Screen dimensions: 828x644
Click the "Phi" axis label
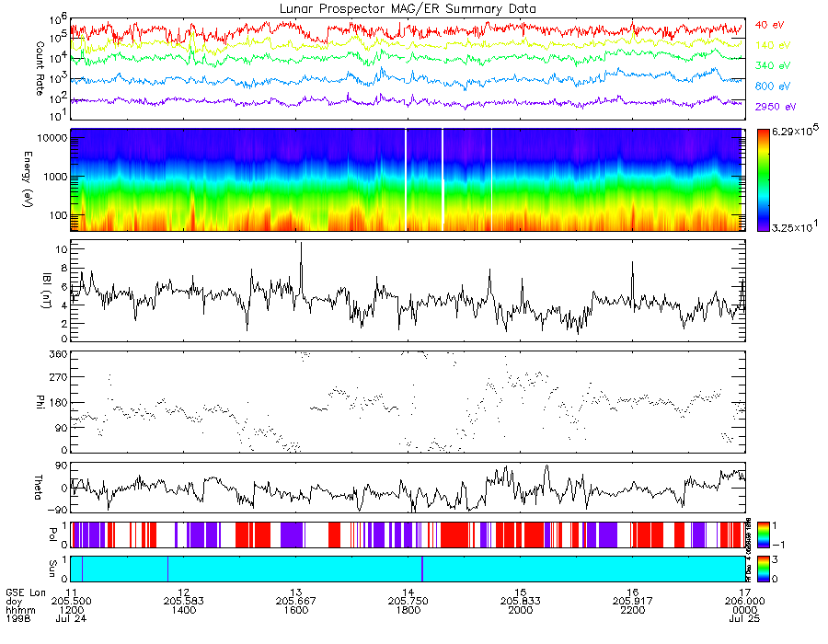coord(40,402)
